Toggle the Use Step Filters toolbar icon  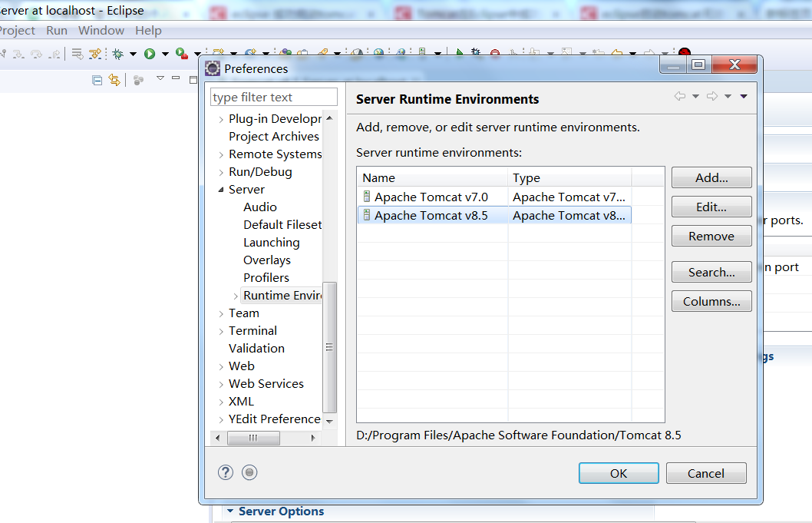95,54
